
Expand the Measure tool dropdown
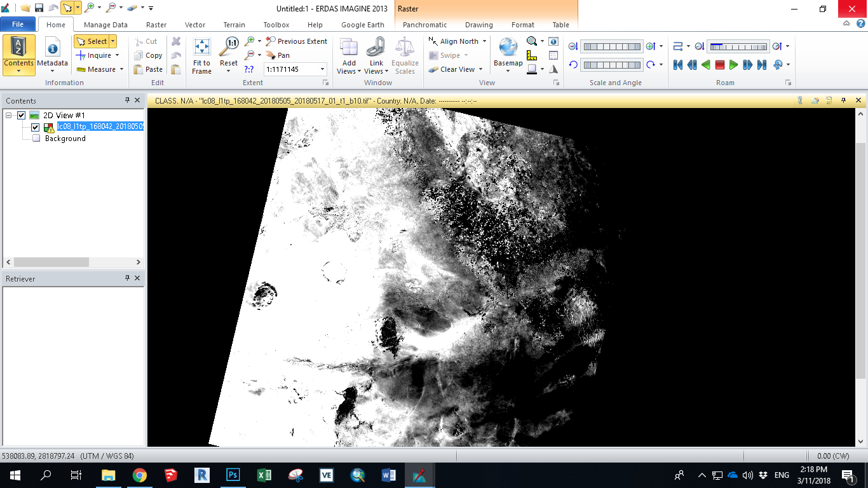point(121,69)
